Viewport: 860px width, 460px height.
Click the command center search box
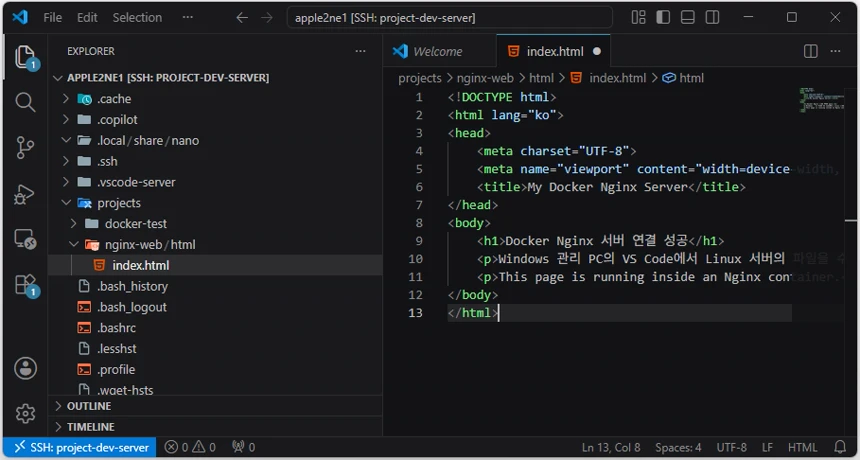pyautogui.click(x=450, y=18)
